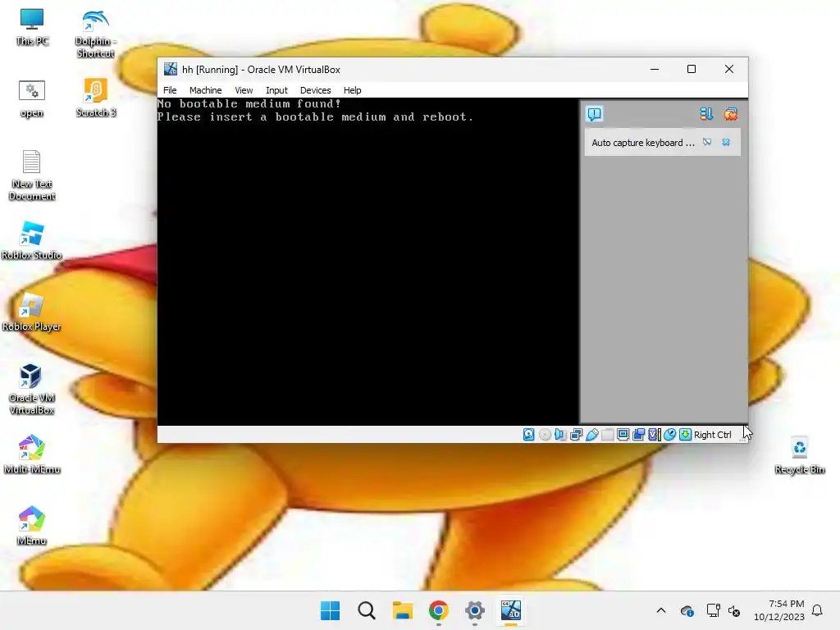
Task: Toggle the notification center speech bubble icon
Action: click(x=595, y=114)
